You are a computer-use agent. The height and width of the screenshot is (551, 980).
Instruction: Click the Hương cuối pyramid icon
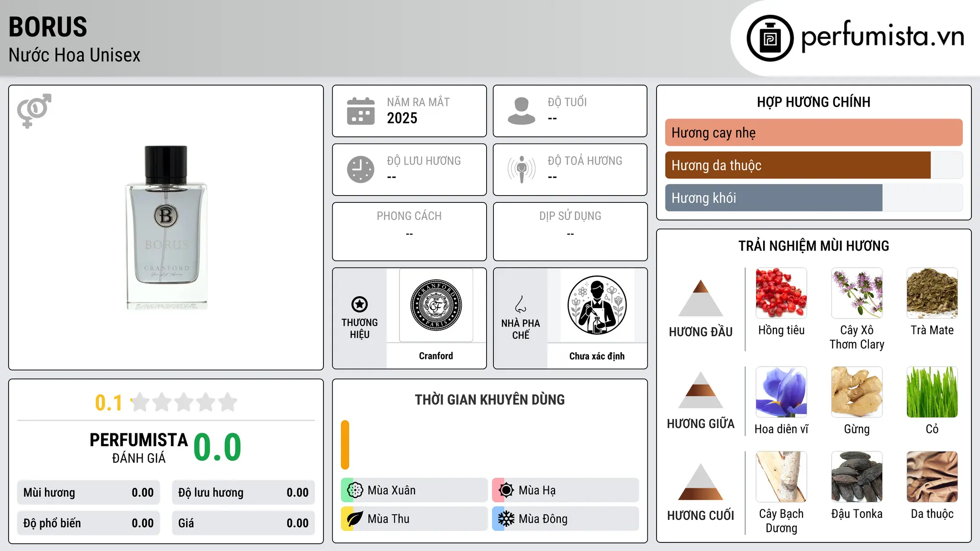click(x=701, y=482)
